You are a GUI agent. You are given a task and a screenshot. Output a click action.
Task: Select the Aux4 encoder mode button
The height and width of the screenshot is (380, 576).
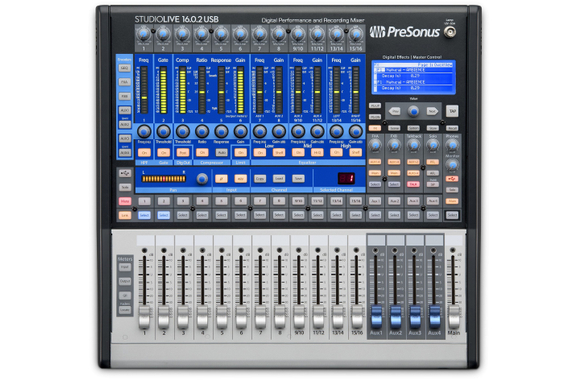(x=125, y=153)
